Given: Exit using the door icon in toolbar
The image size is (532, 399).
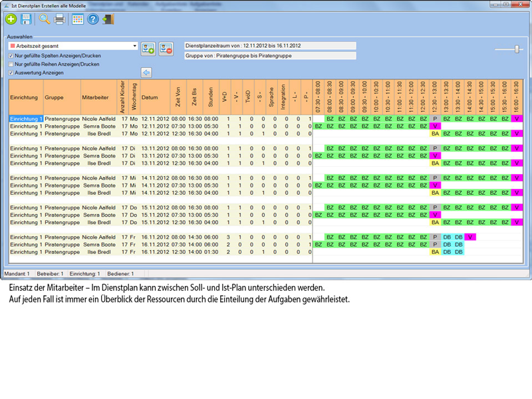Looking at the screenshot, I should coord(108,19).
